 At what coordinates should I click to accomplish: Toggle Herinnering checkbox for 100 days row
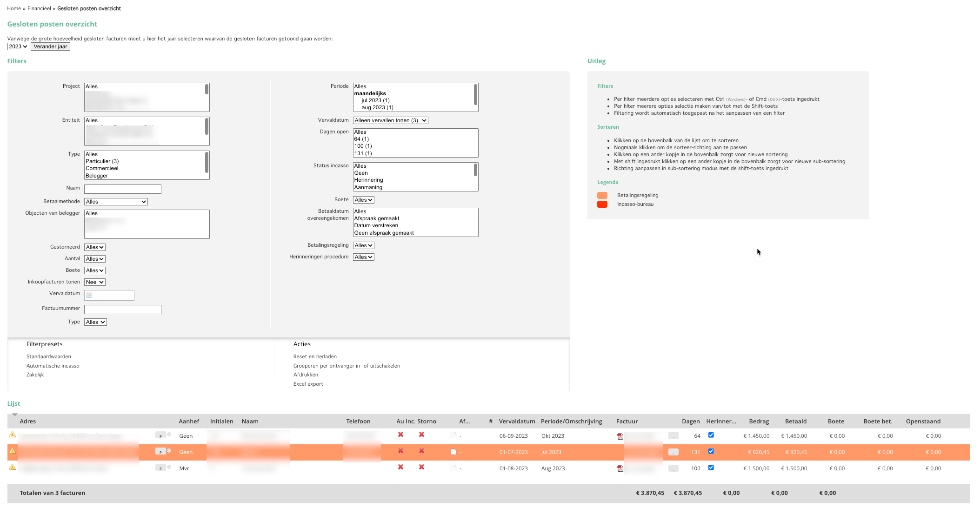pos(711,468)
